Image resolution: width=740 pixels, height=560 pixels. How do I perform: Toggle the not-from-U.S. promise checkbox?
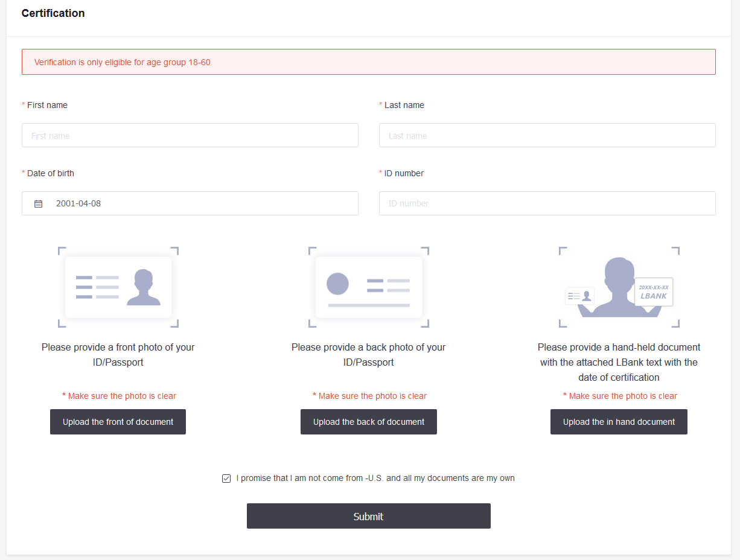click(226, 479)
